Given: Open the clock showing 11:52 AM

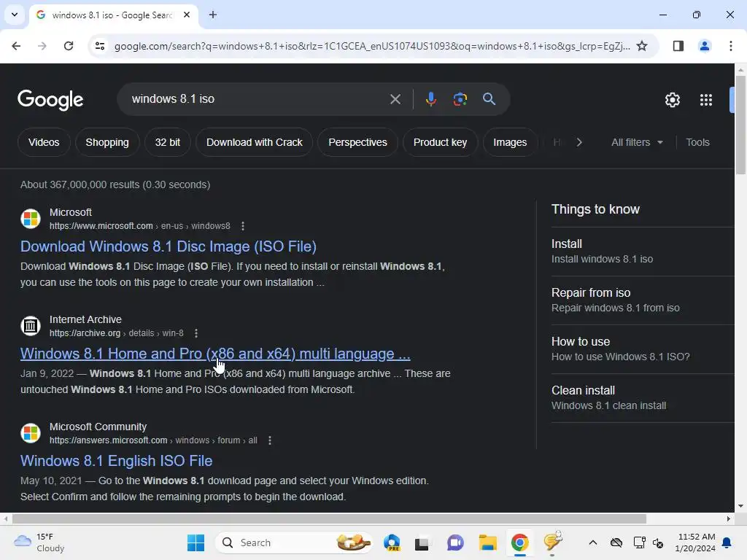Looking at the screenshot, I should (695, 542).
